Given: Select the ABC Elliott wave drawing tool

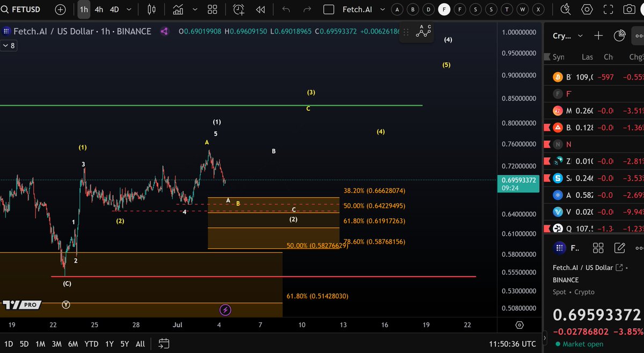Looking at the screenshot, I should click(x=424, y=31).
